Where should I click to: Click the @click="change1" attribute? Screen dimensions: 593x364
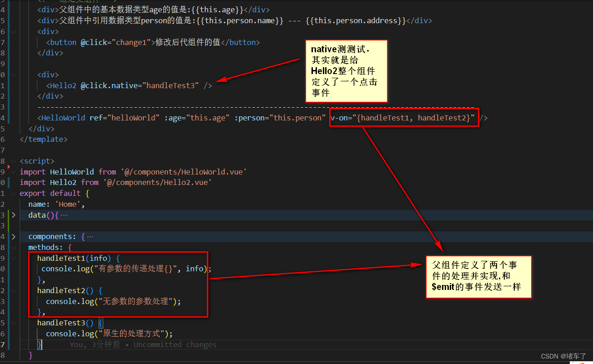116,42
